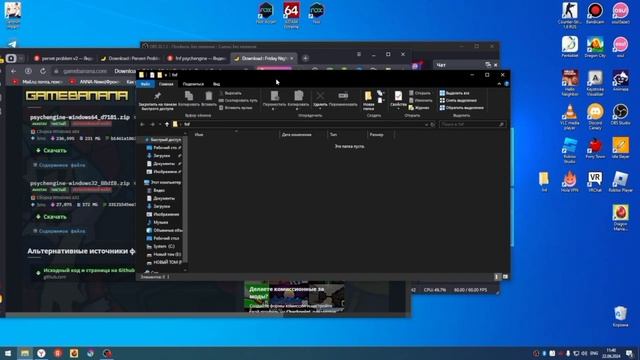Refresh the Explorer folder view
Screen dimensions: 640x360
pos(433,124)
